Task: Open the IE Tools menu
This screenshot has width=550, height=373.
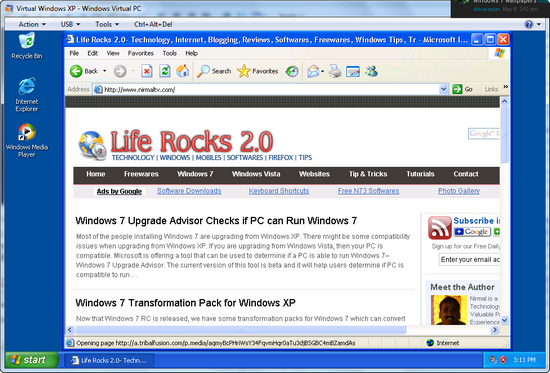Action: coord(169,53)
